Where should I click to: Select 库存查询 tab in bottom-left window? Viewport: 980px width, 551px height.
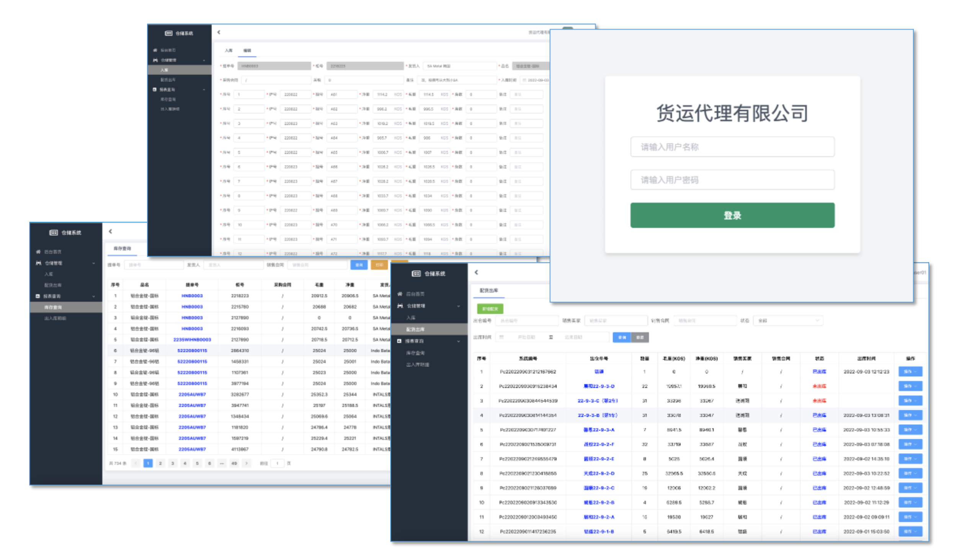(122, 249)
